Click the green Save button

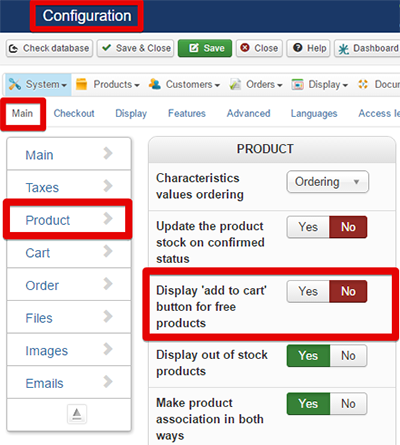click(x=205, y=48)
